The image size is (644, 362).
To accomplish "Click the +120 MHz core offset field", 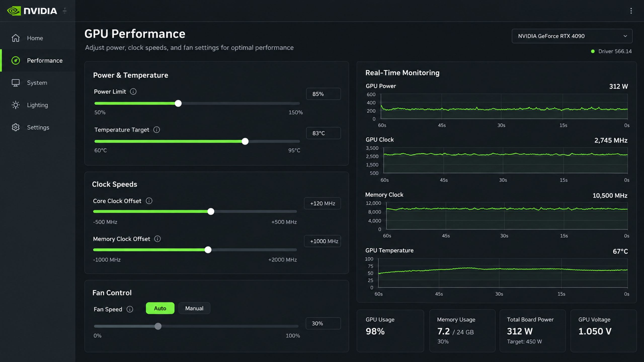I will click(322, 203).
